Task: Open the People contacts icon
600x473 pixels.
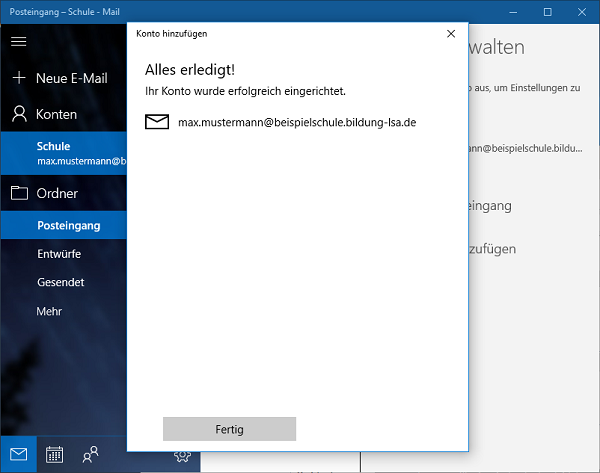Action: pyautogui.click(x=90, y=454)
